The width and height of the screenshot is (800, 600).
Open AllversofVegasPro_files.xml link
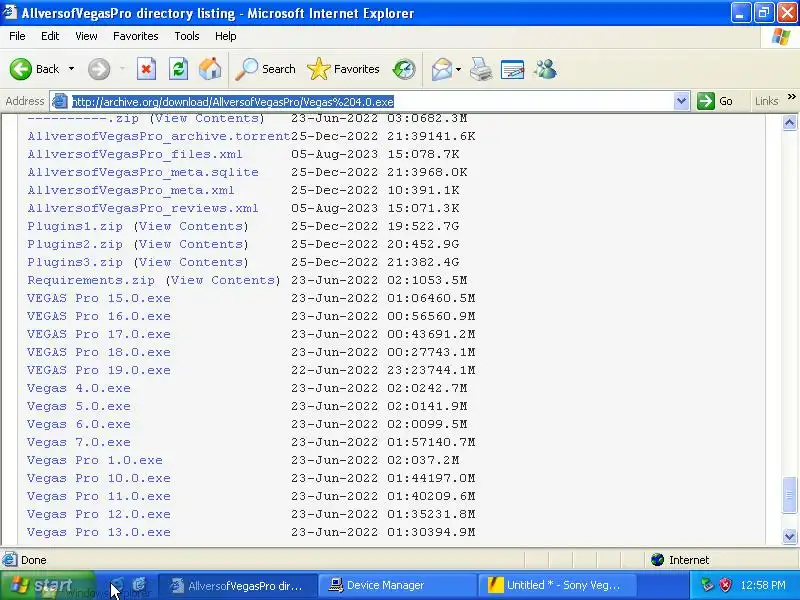tap(135, 154)
